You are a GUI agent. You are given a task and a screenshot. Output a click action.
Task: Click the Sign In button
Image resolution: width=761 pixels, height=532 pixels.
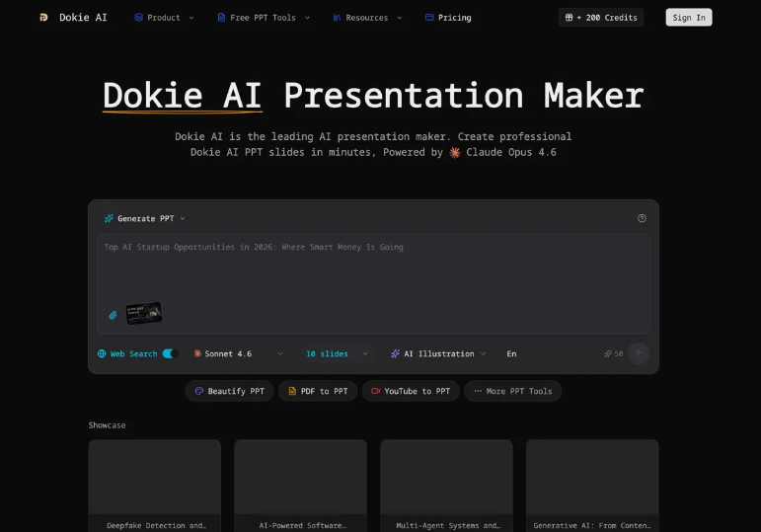click(688, 18)
